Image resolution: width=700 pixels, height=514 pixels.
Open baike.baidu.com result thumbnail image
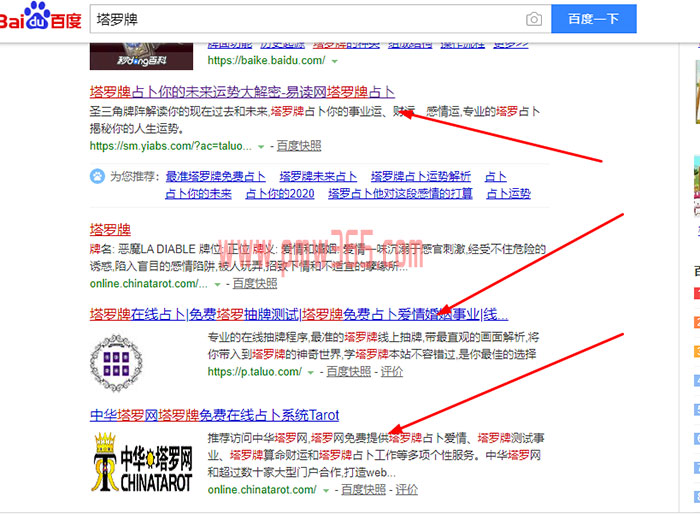[142, 56]
